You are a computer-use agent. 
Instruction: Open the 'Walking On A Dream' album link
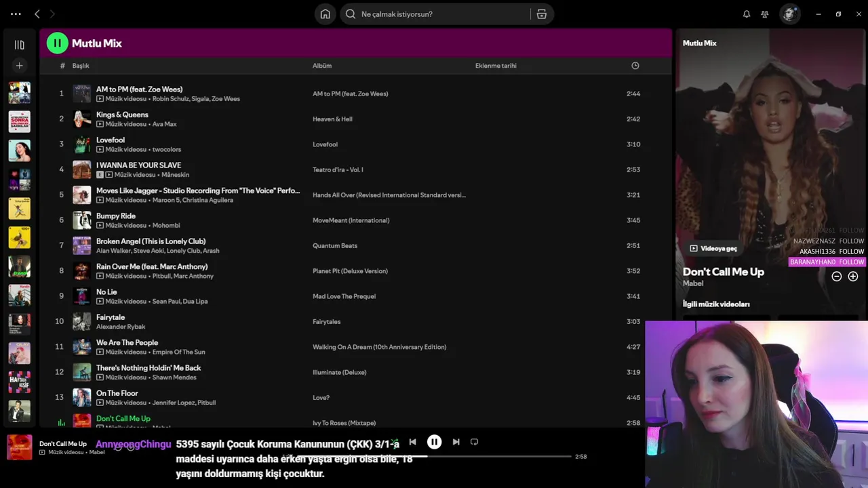pyautogui.click(x=379, y=347)
